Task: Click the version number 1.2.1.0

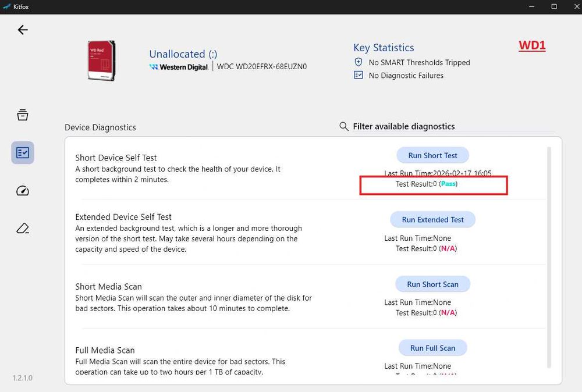Action: click(23, 378)
